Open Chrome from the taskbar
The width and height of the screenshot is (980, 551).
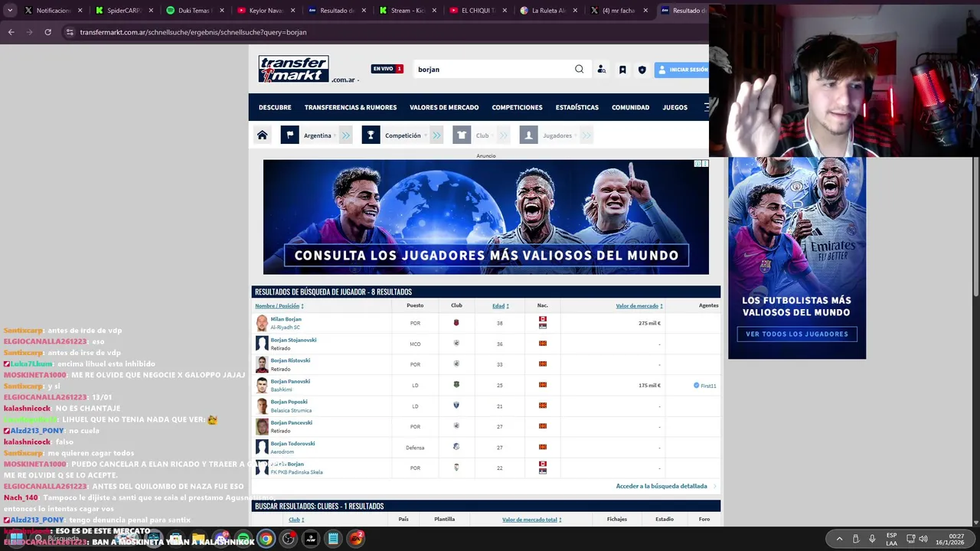(x=266, y=539)
